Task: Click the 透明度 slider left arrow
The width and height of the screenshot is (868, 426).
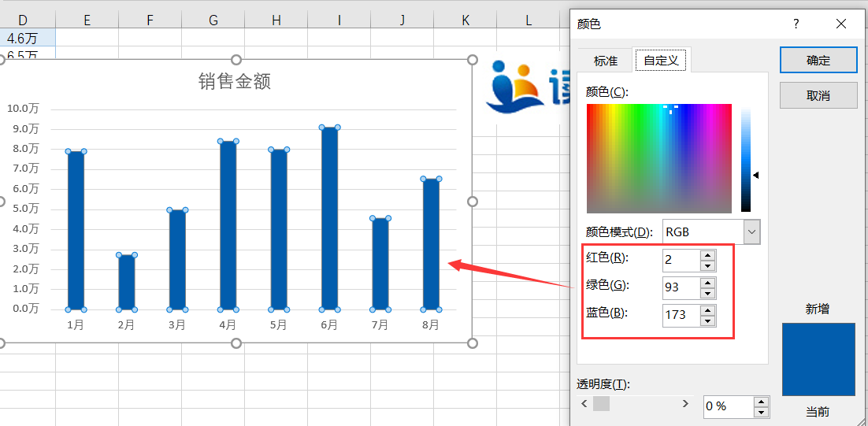Action: coord(584,404)
